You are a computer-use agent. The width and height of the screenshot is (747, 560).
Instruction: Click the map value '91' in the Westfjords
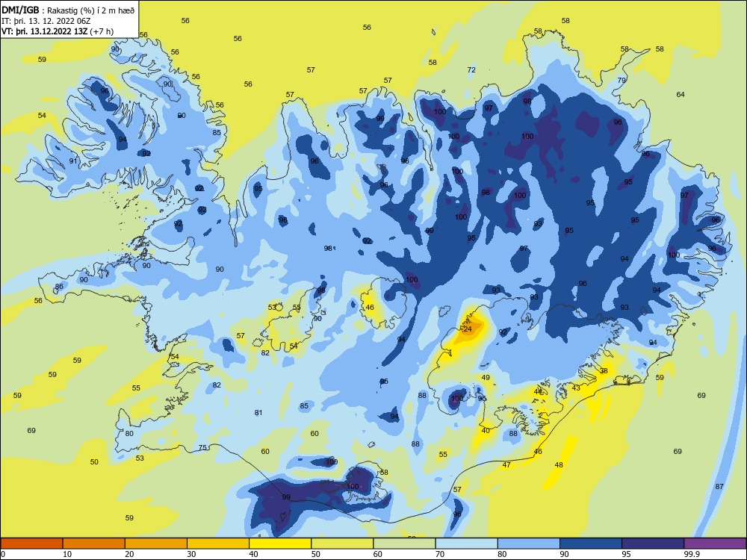(x=73, y=161)
